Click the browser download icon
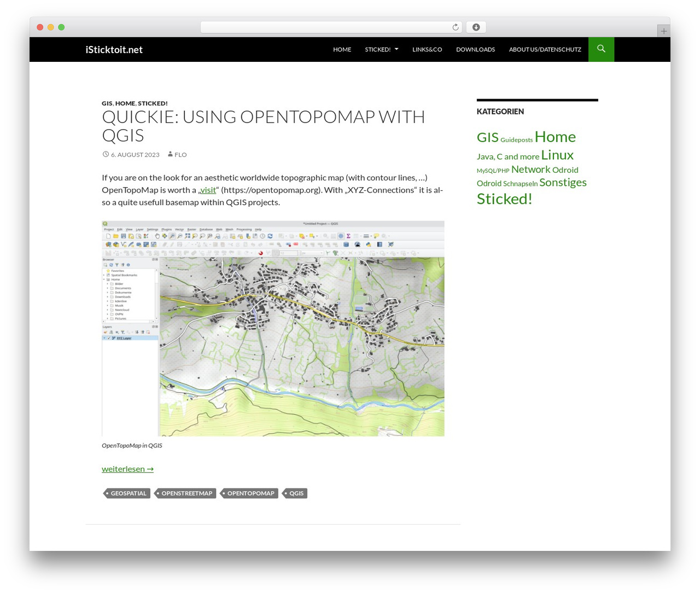The width and height of the screenshot is (700, 593). pos(476,27)
